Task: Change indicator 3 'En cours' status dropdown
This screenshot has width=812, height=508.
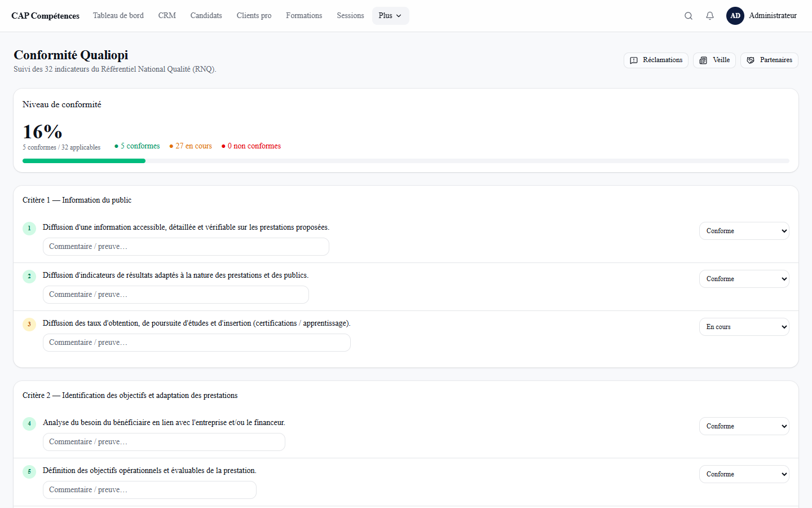Action: [744, 327]
